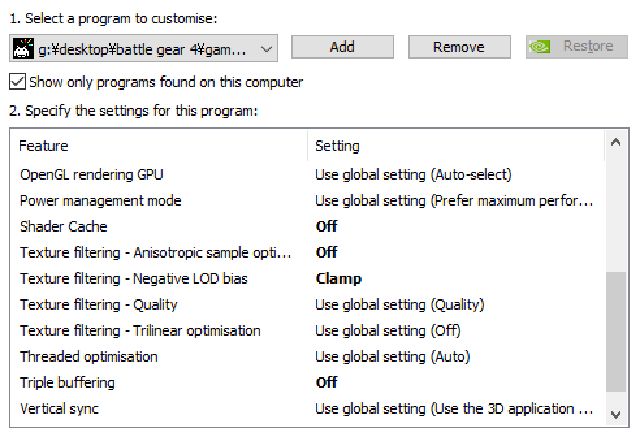Select the Negative LOD bias Clamp setting

click(338, 278)
